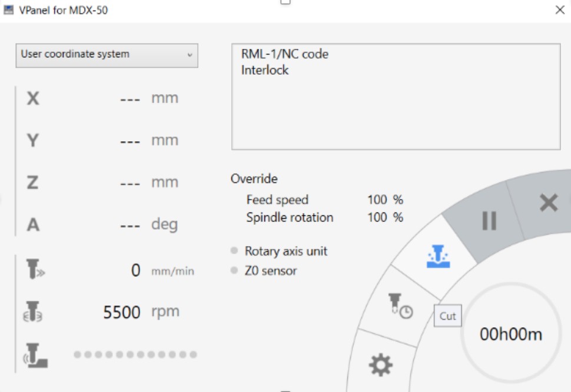Click the Y axis coordinate value
The image size is (571, 392).
[130, 141]
